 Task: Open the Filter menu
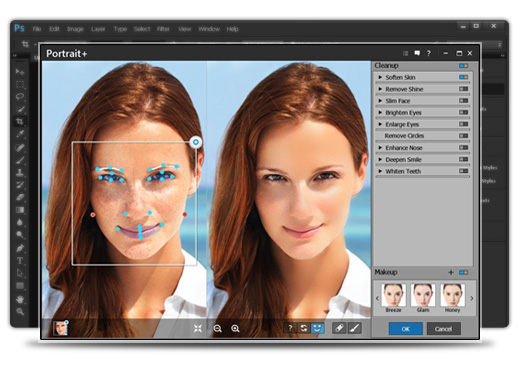(x=163, y=29)
